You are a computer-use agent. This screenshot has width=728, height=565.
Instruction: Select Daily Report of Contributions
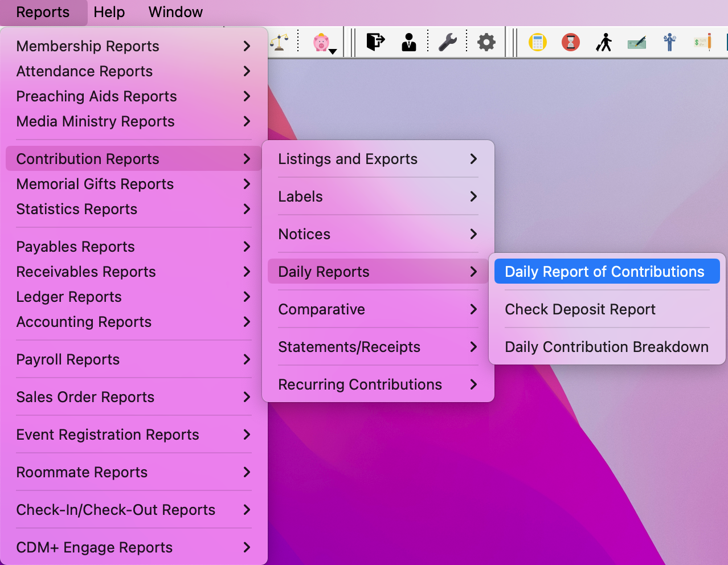(606, 271)
